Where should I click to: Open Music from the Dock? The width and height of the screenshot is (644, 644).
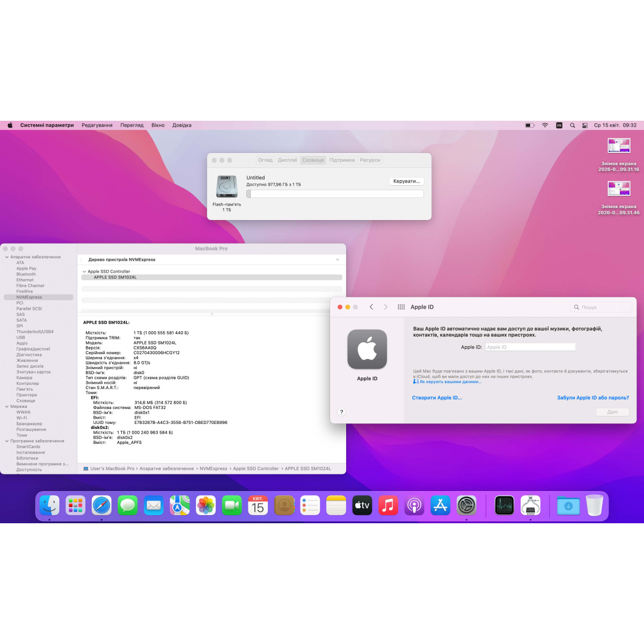tap(388, 505)
